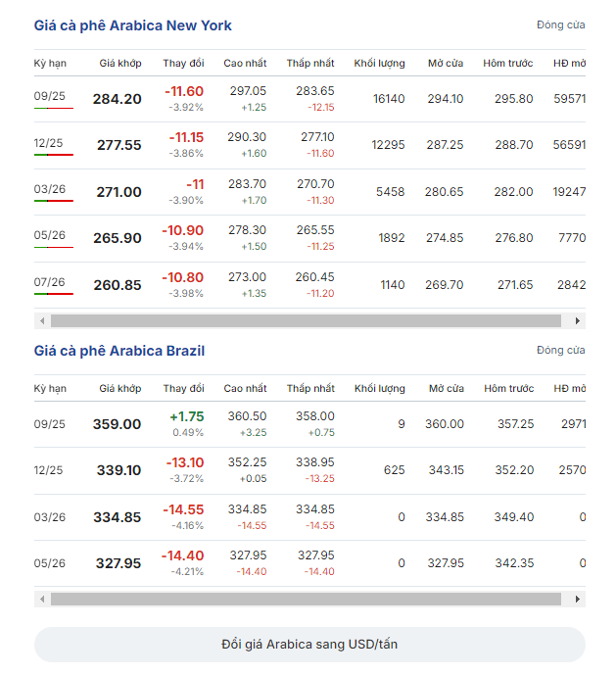Click the matched price 339.10
The height and width of the screenshot is (675, 616).
pyautogui.click(x=118, y=470)
